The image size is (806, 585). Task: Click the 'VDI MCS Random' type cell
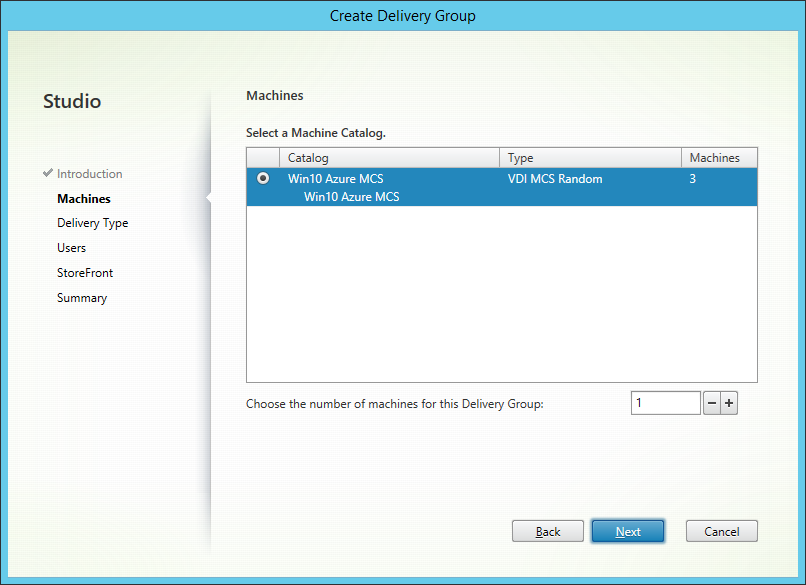555,179
